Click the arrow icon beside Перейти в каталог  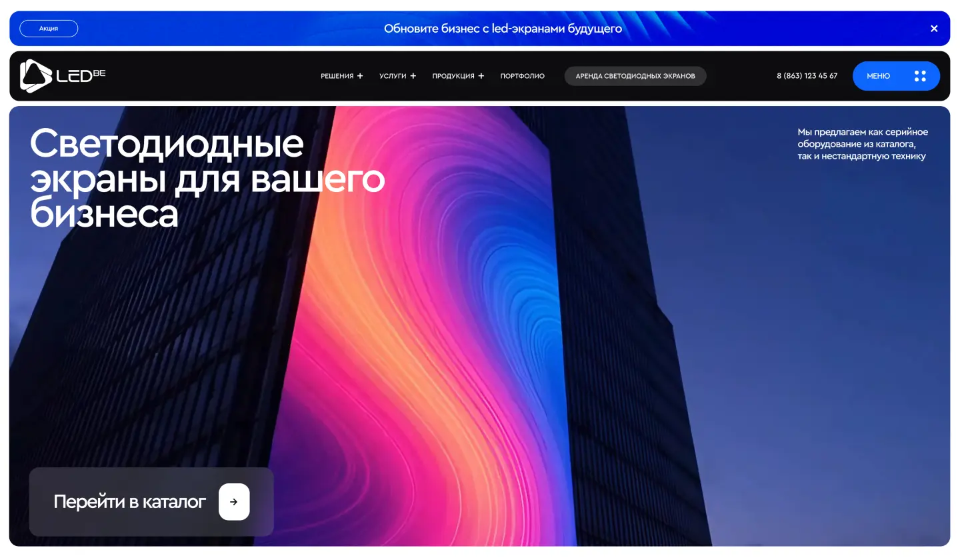(x=234, y=502)
